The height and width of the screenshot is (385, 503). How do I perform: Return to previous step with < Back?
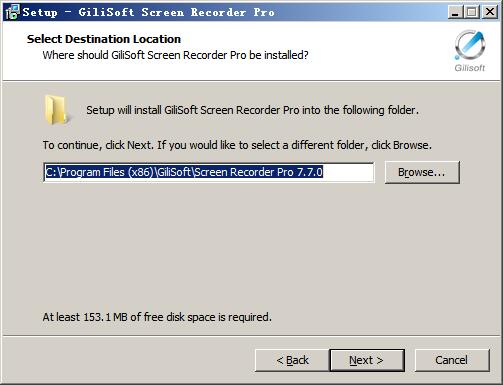(292, 360)
